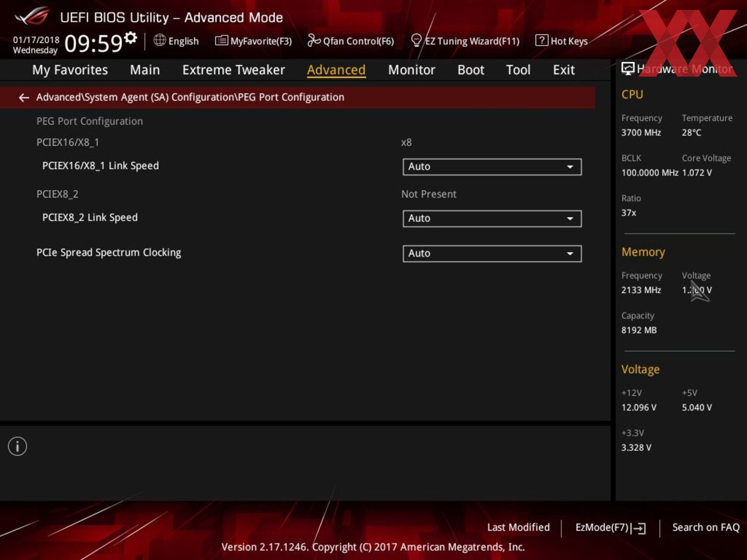Click the Not Present status text
The image size is (747, 560).
[428, 194]
